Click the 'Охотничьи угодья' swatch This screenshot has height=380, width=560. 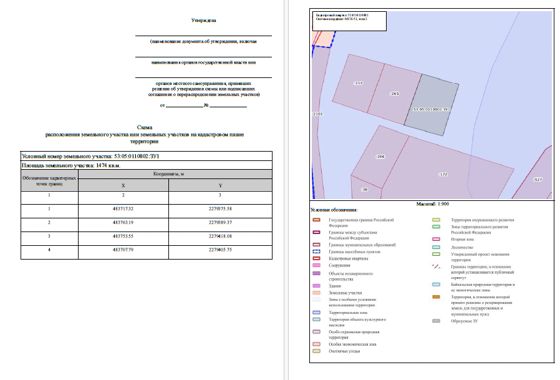tap(316, 351)
